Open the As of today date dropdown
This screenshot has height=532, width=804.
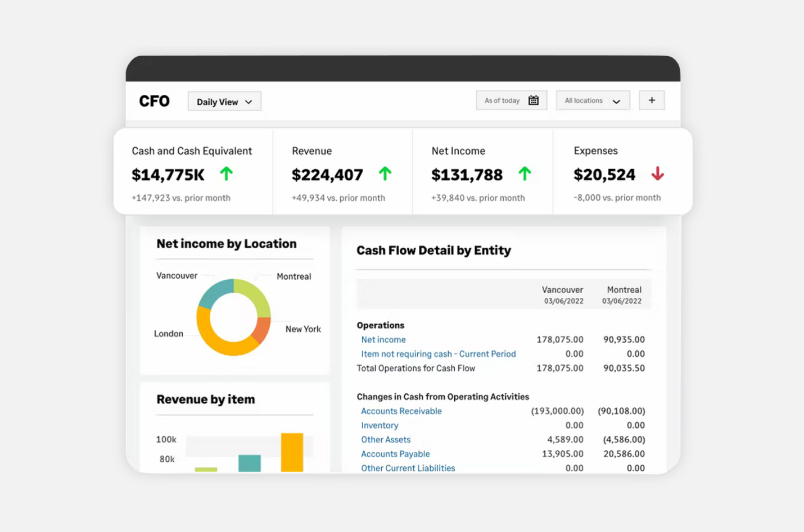(x=511, y=99)
